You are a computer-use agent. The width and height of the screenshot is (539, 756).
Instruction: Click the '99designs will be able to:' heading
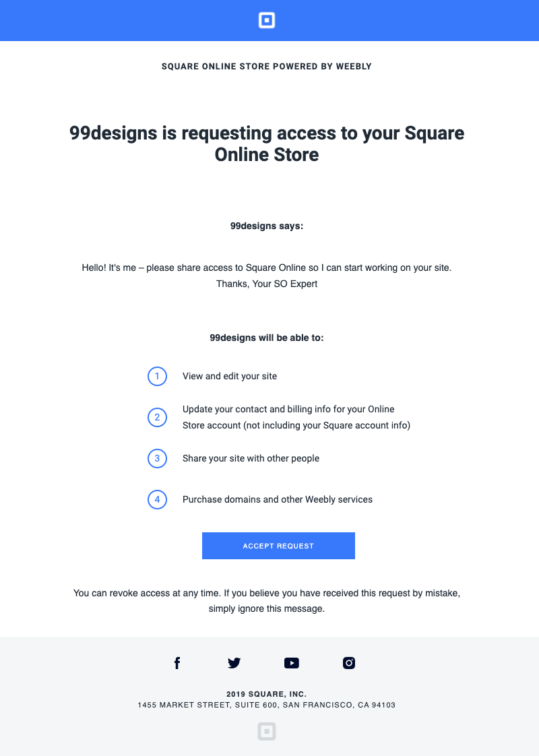[x=267, y=338]
